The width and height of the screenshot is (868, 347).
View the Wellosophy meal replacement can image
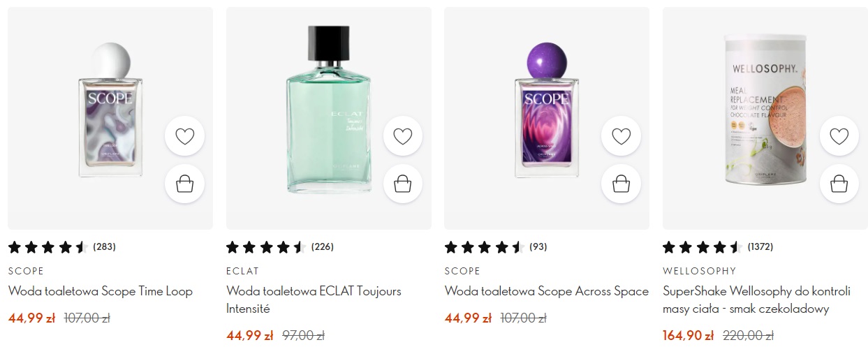tap(765, 112)
